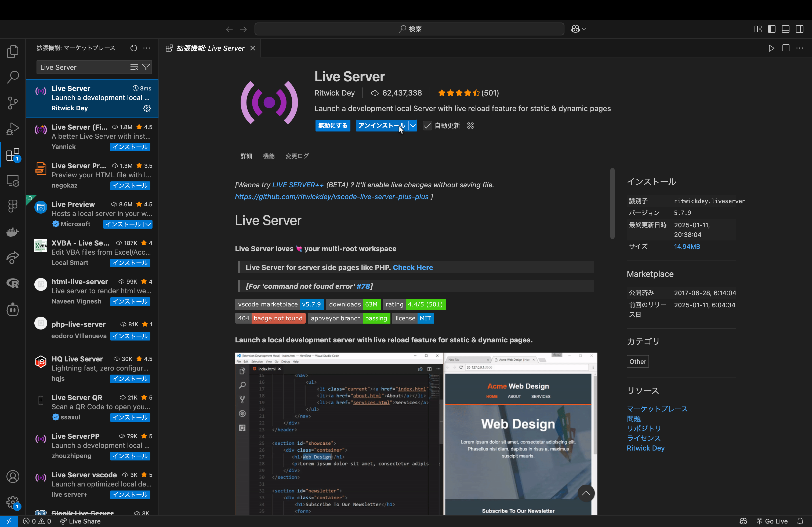Screen dimensions: 812x527
Task: Click the command center 検索 box
Action: 409,29
